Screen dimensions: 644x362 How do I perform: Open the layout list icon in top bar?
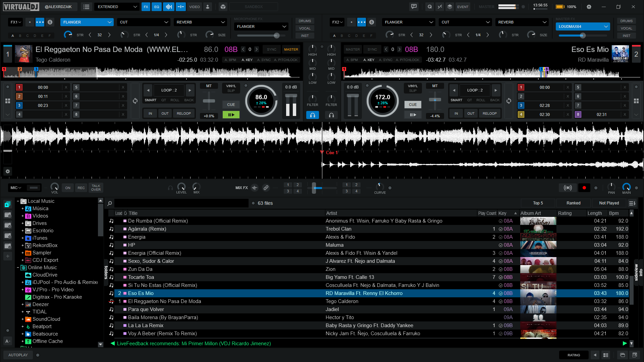point(86,7)
